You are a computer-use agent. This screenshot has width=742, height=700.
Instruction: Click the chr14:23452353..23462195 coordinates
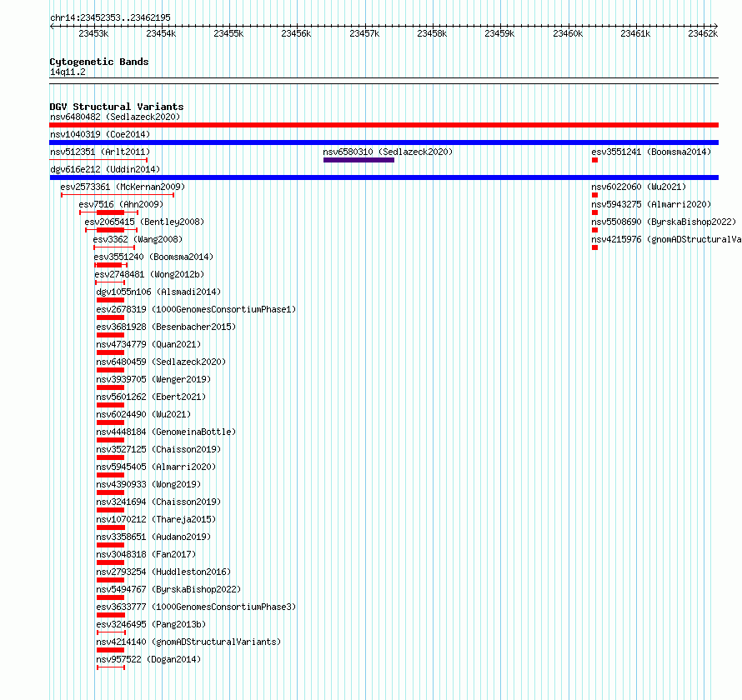click(x=110, y=18)
